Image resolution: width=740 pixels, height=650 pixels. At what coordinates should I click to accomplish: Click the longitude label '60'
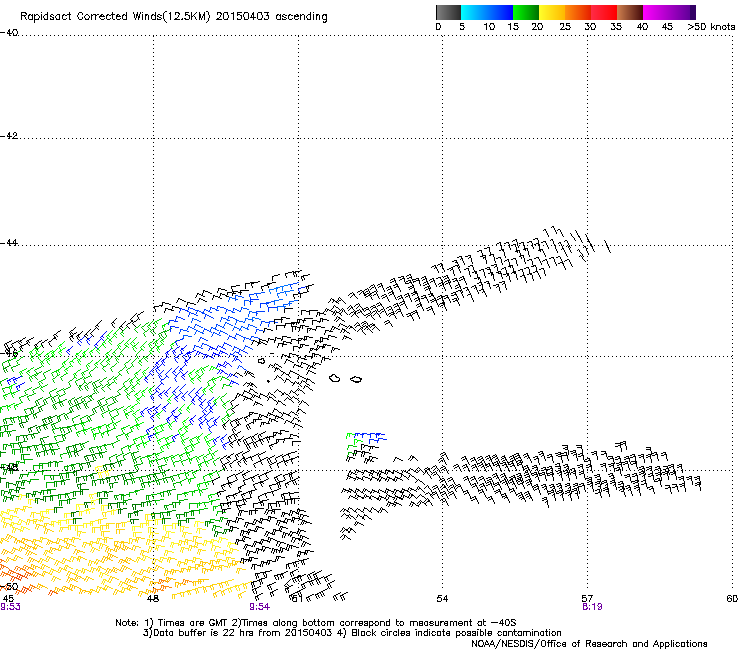pos(732,599)
